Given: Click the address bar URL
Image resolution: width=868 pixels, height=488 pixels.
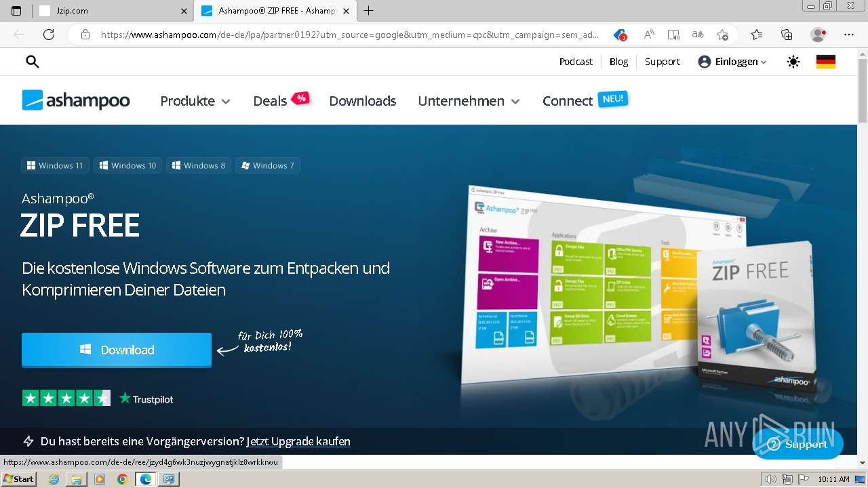Looking at the screenshot, I should click(x=349, y=35).
